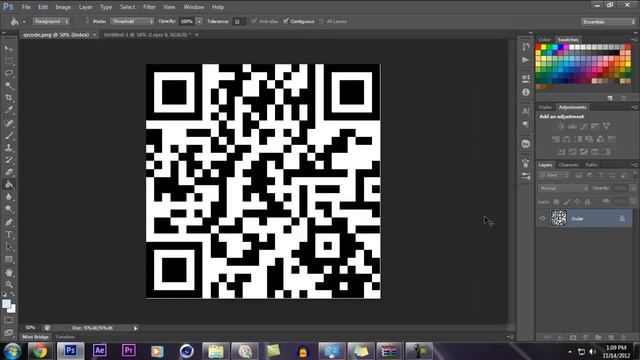This screenshot has height=360, width=640.
Task: Switch to the Untitled-1 document tab
Action: 147,35
